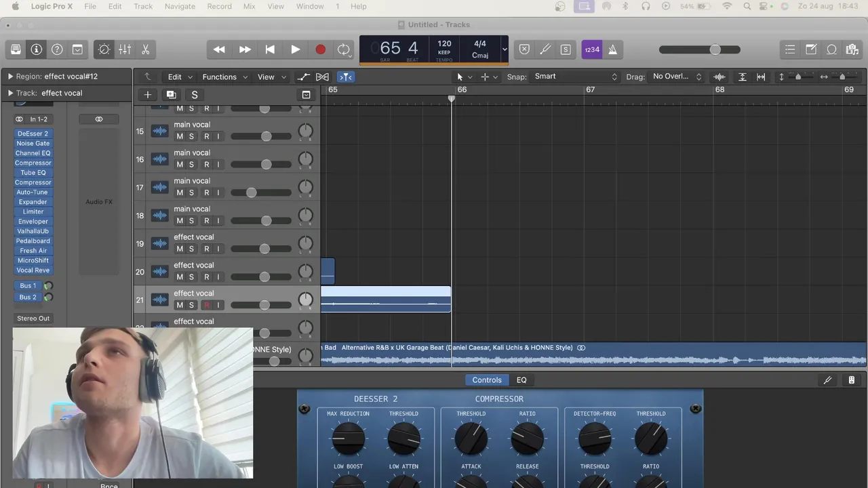The image size is (868, 488).
Task: Open the tracks area View menu
Action: pos(271,77)
